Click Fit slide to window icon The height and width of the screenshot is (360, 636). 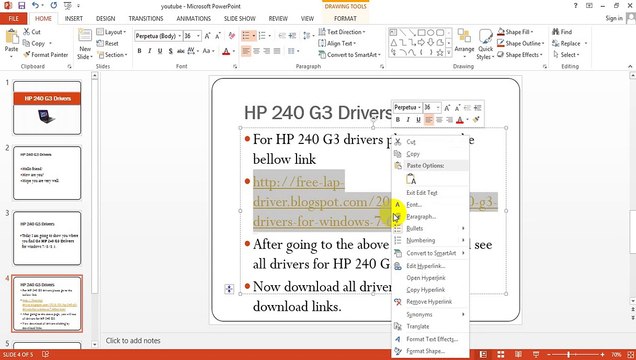click(631, 355)
